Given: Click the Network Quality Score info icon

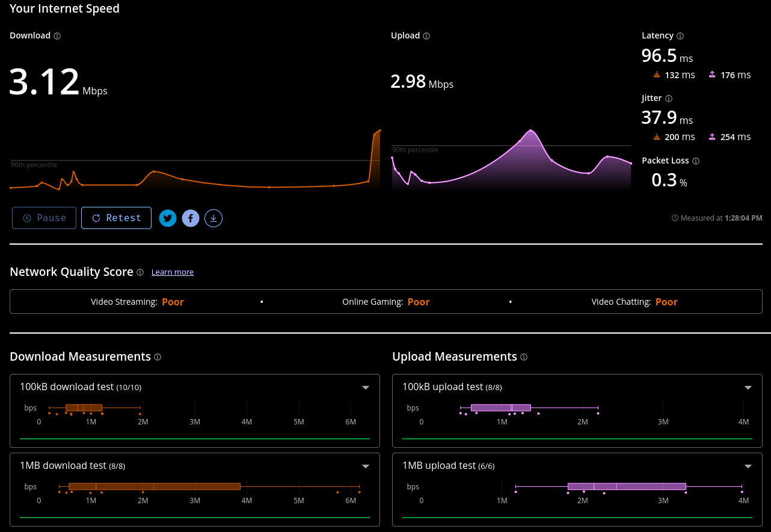Looking at the screenshot, I should click(140, 272).
